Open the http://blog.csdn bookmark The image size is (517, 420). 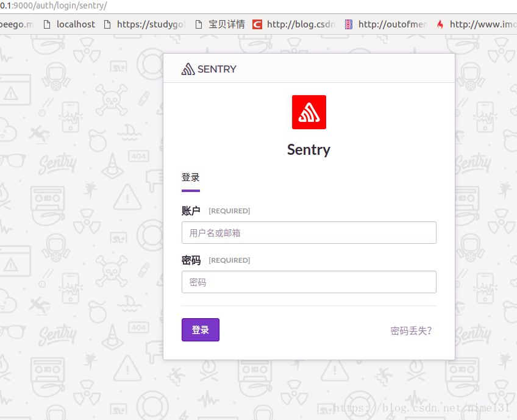coord(294,24)
